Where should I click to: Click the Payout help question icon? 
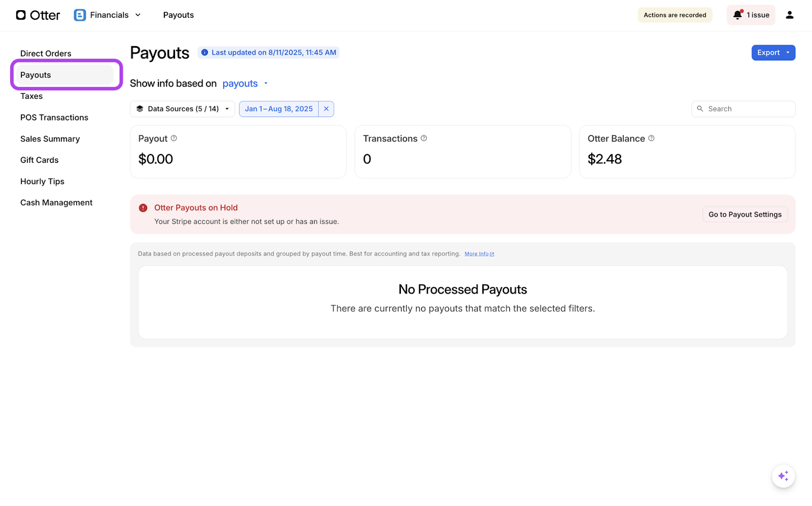coord(174,138)
